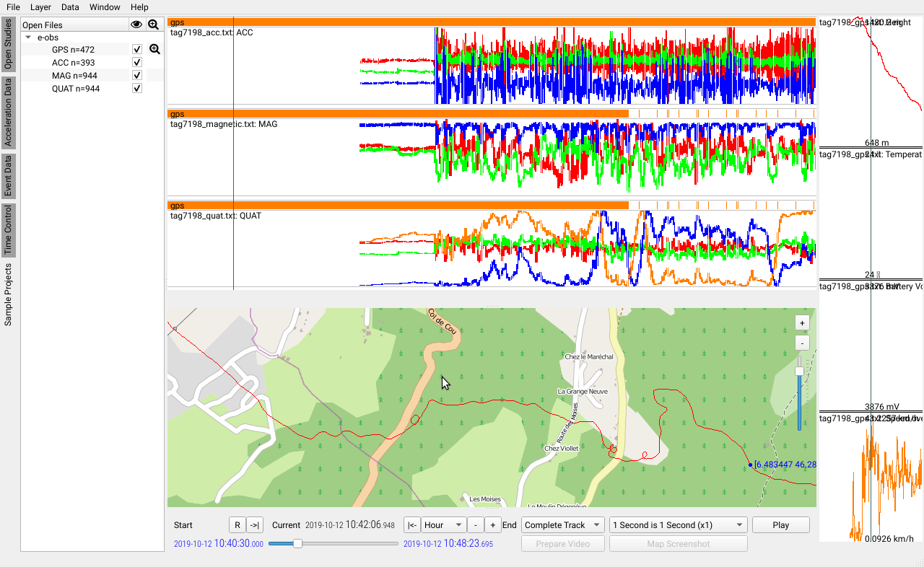Disable the QUAT n=944 checkbox

(x=137, y=89)
